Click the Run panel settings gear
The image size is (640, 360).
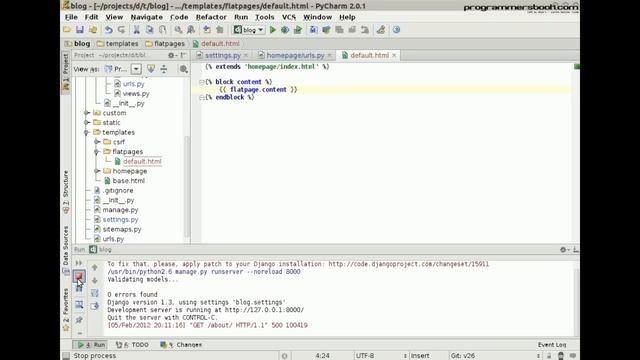(564, 249)
